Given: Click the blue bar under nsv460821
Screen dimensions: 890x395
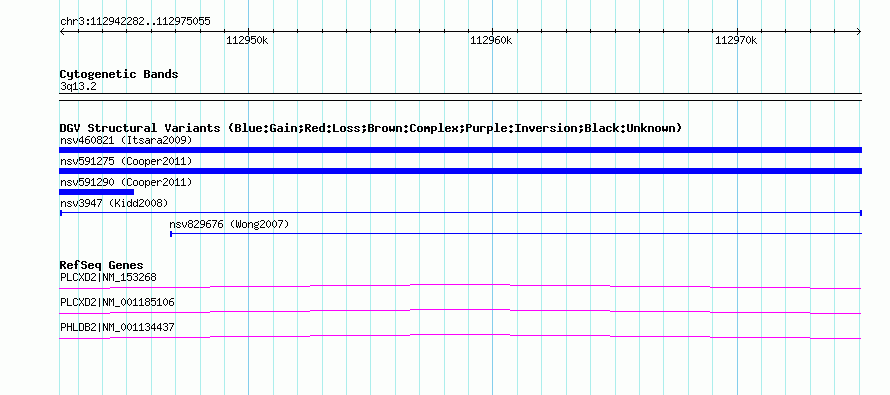Looking at the screenshot, I should click(x=460, y=150).
